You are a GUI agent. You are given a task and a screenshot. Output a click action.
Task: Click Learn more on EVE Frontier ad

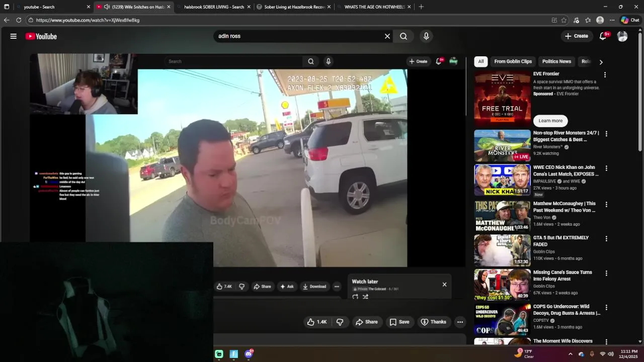click(x=550, y=121)
